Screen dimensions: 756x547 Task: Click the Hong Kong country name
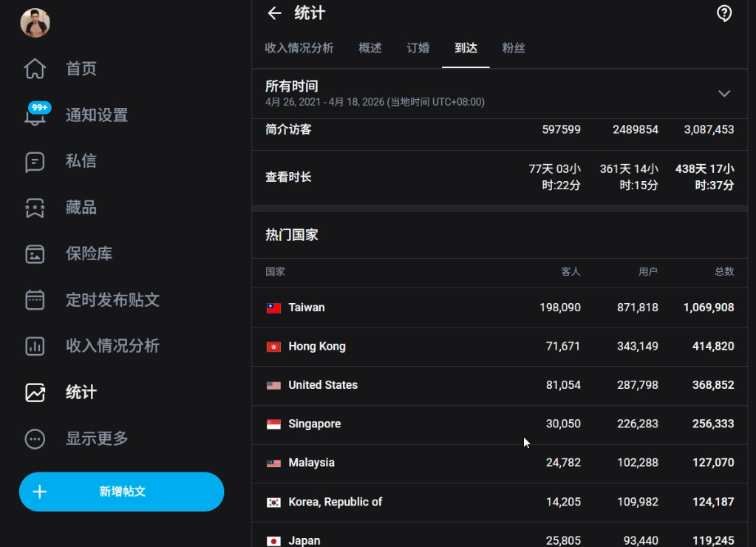tap(317, 347)
